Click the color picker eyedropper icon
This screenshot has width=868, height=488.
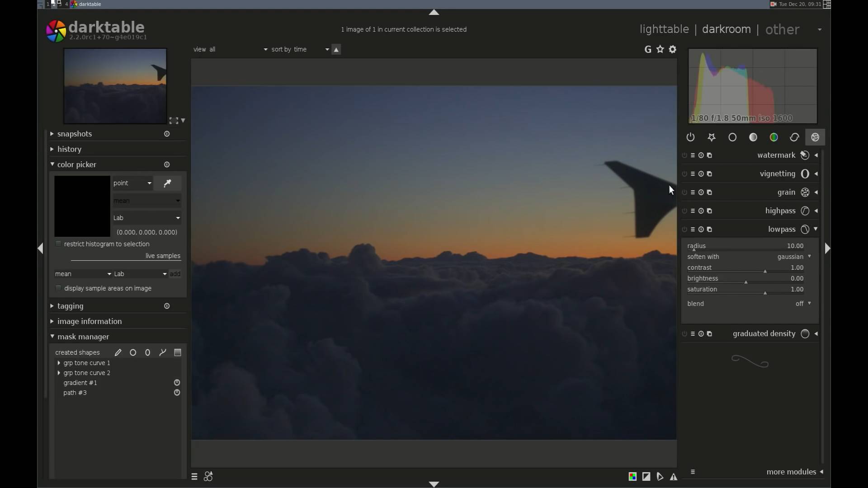click(167, 183)
